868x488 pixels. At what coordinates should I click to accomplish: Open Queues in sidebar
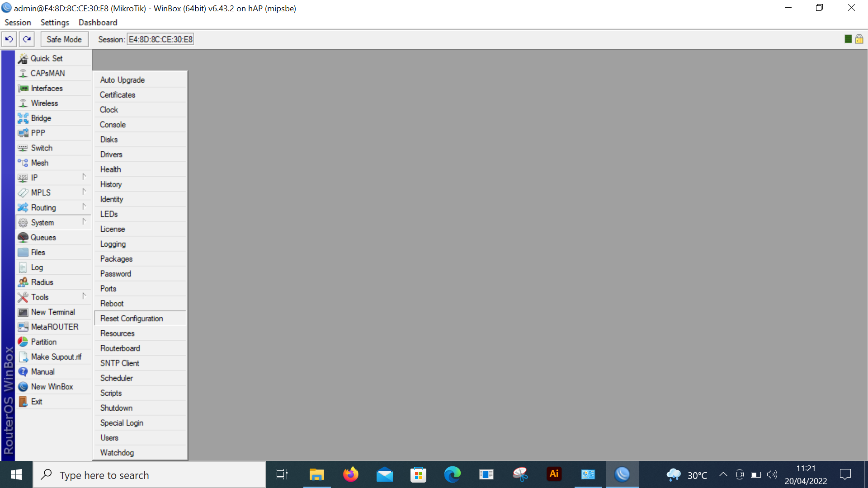[x=54, y=237]
